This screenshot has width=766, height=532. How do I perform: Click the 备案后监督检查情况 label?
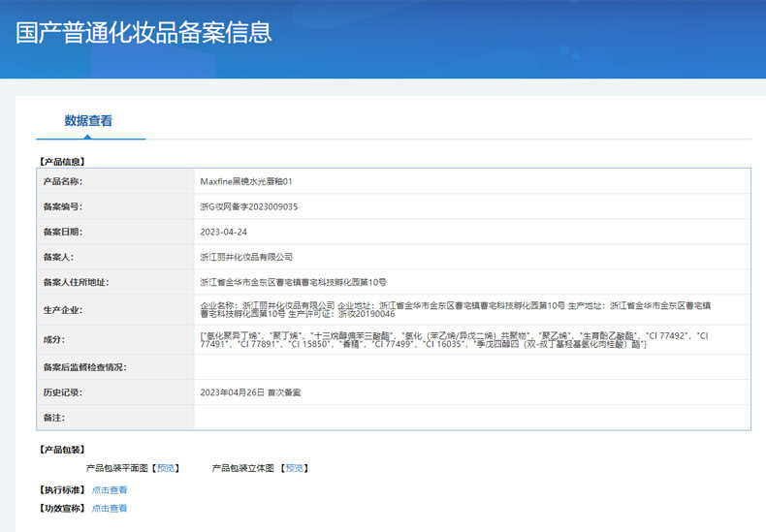tap(85, 367)
